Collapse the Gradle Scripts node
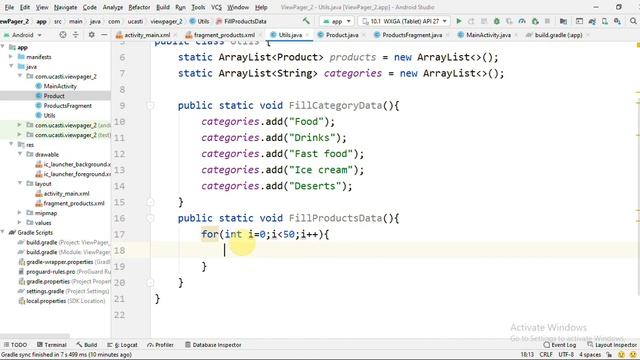640x360 pixels. coord(3,232)
